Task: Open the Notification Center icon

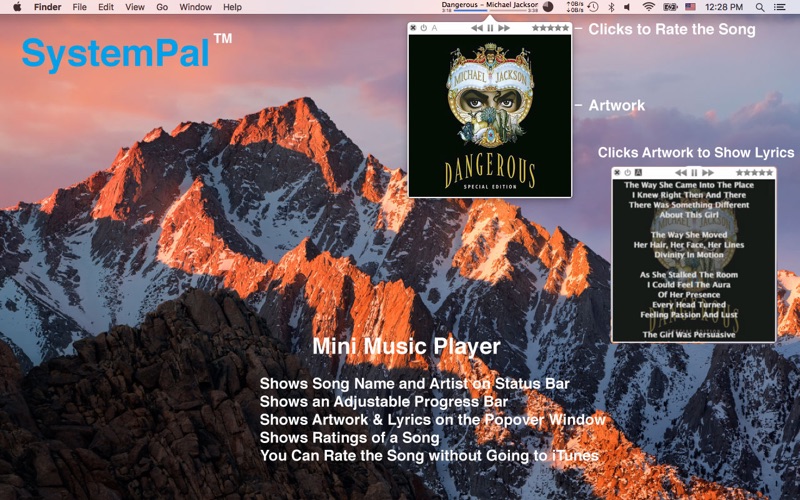Action: click(780, 7)
